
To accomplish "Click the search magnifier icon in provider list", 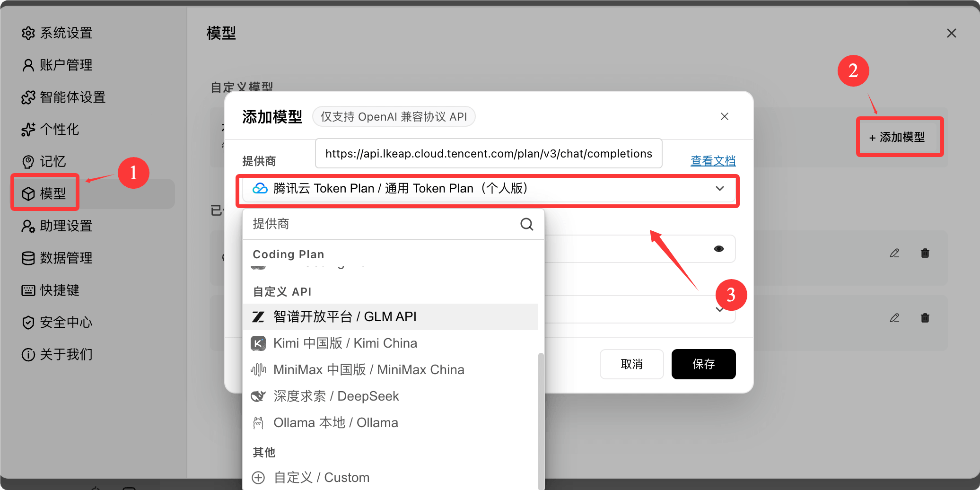I will pos(527,224).
